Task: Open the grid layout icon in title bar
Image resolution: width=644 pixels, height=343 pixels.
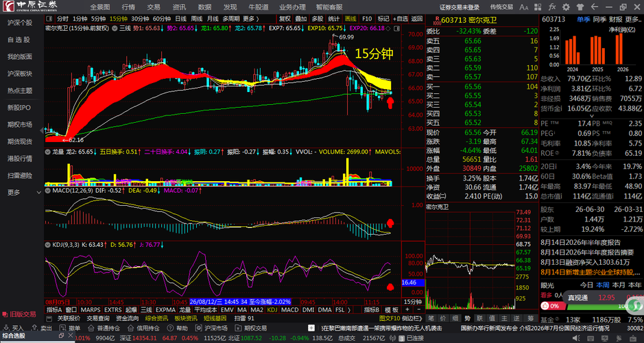Action: tap(538, 7)
